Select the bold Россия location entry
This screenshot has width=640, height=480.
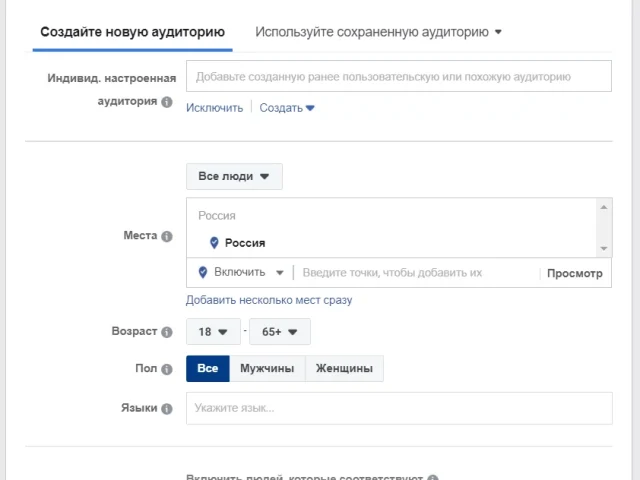245,243
